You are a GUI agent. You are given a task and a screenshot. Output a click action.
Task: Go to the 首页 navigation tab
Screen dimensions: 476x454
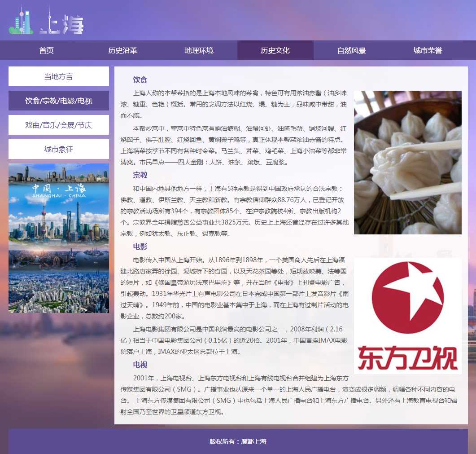coord(46,50)
